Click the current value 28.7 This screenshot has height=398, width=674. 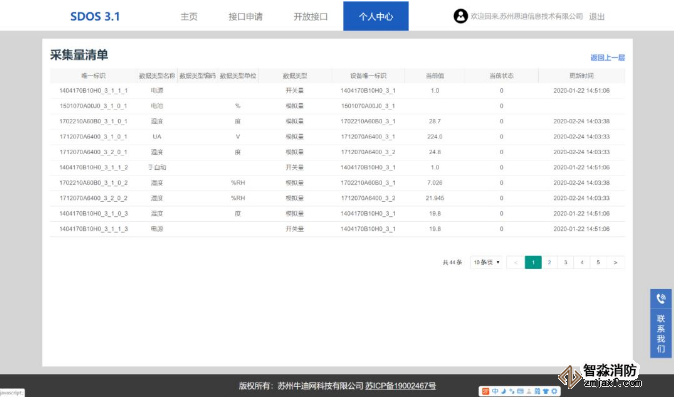coord(435,121)
